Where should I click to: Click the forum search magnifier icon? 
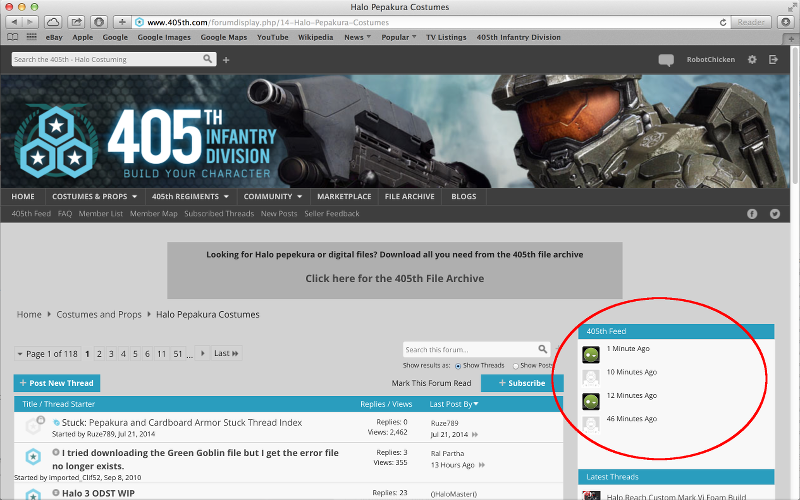(542, 349)
